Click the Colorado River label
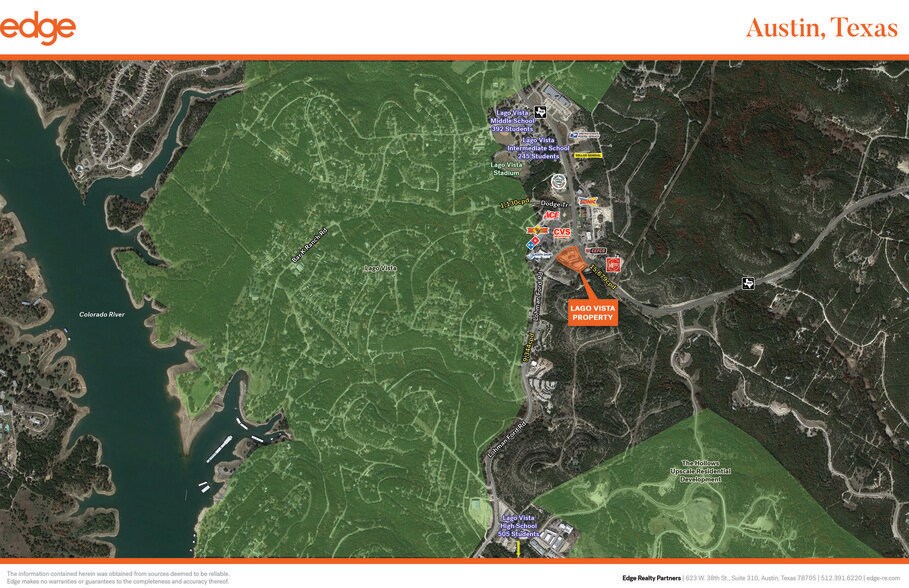The width and height of the screenshot is (909, 588). coord(102,314)
